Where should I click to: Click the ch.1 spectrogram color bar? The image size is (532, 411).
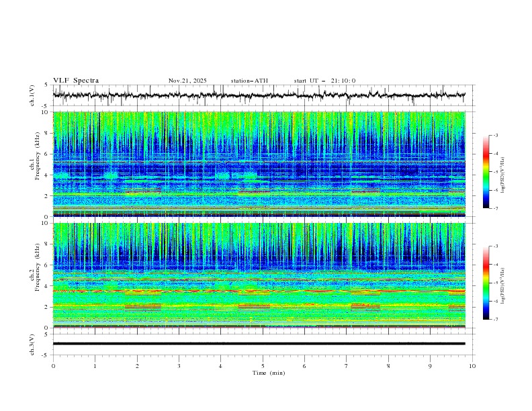tap(486, 172)
